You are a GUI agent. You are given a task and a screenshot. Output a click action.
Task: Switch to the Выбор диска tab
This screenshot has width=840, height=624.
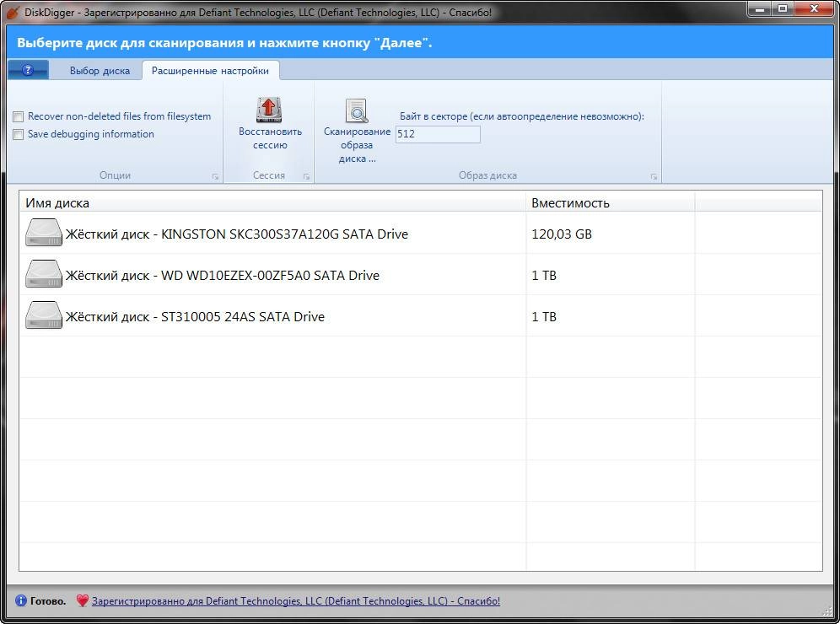point(100,71)
